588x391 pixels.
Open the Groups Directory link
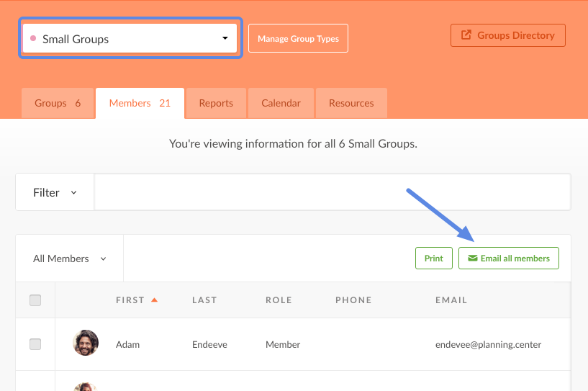pyautogui.click(x=507, y=35)
